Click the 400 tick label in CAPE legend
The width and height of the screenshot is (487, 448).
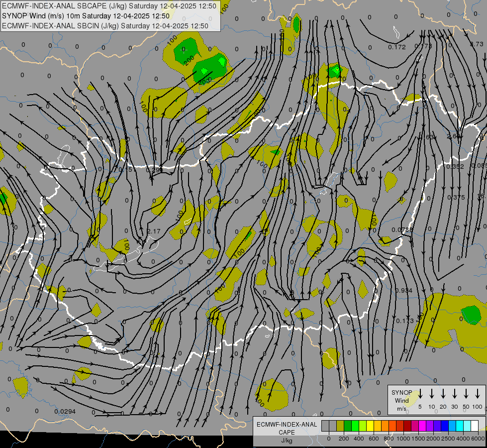coord(359,439)
